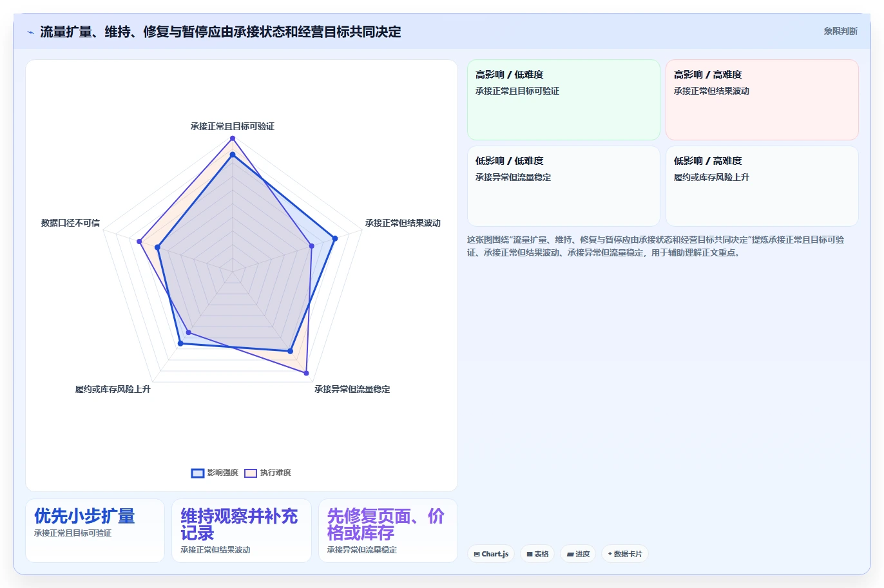Click the chart description paragraph text
The width and height of the screenshot is (884, 588).
655,246
